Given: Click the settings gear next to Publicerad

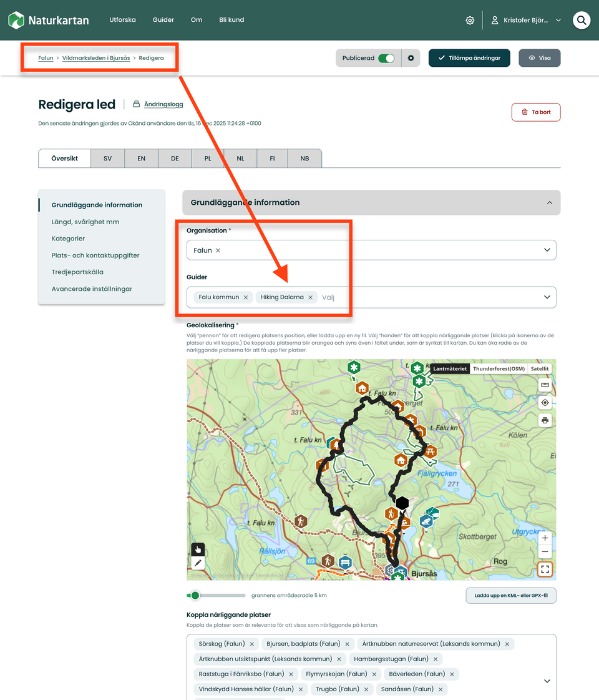Looking at the screenshot, I should [411, 57].
